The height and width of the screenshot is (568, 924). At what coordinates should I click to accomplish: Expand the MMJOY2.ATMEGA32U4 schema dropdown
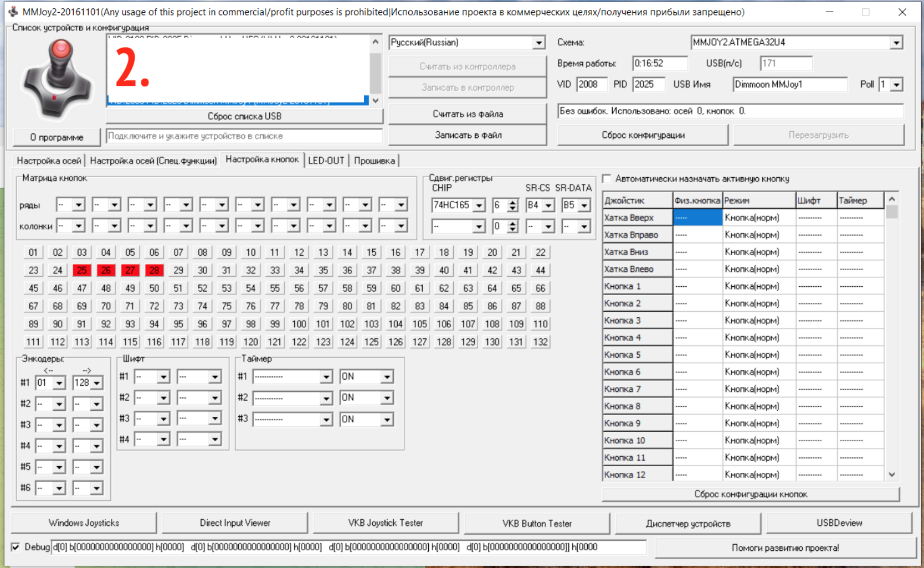[x=896, y=43]
